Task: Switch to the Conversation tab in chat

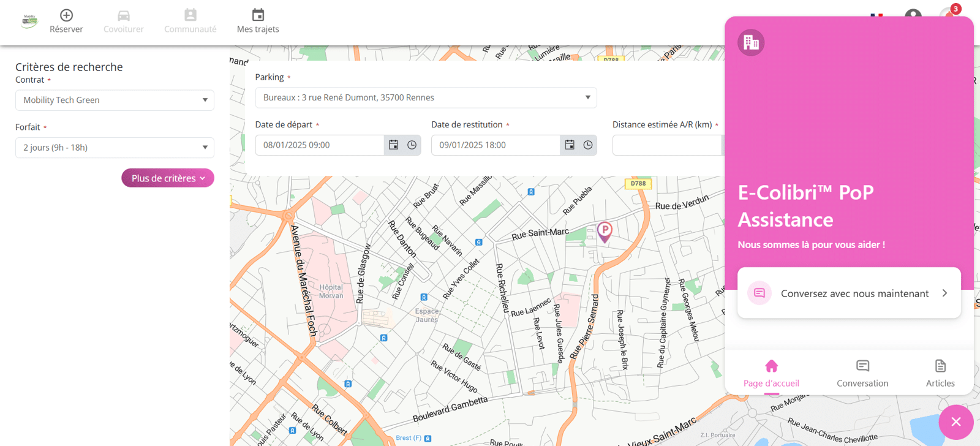Action: 862,374
